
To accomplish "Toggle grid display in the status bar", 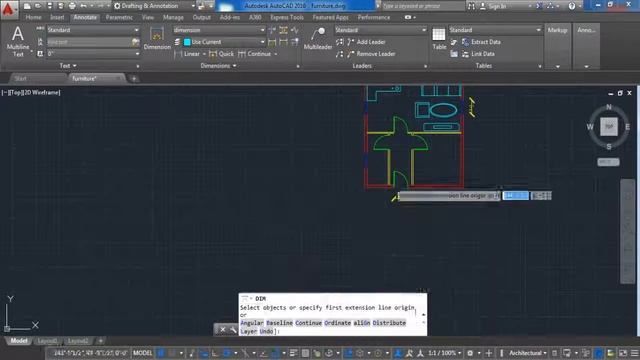I will pyautogui.click(x=161, y=353).
